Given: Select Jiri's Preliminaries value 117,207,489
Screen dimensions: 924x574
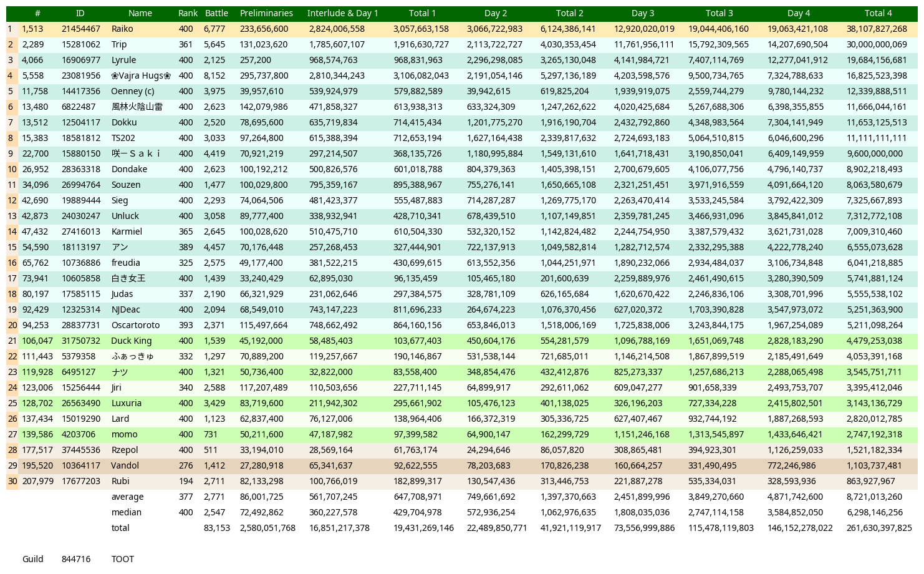Looking at the screenshot, I should tap(264, 387).
